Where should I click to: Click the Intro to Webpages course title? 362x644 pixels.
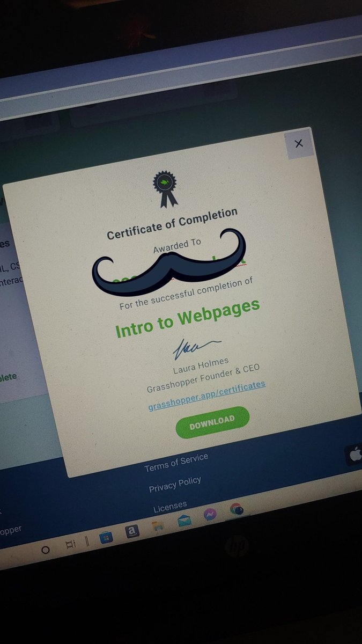coord(188,318)
